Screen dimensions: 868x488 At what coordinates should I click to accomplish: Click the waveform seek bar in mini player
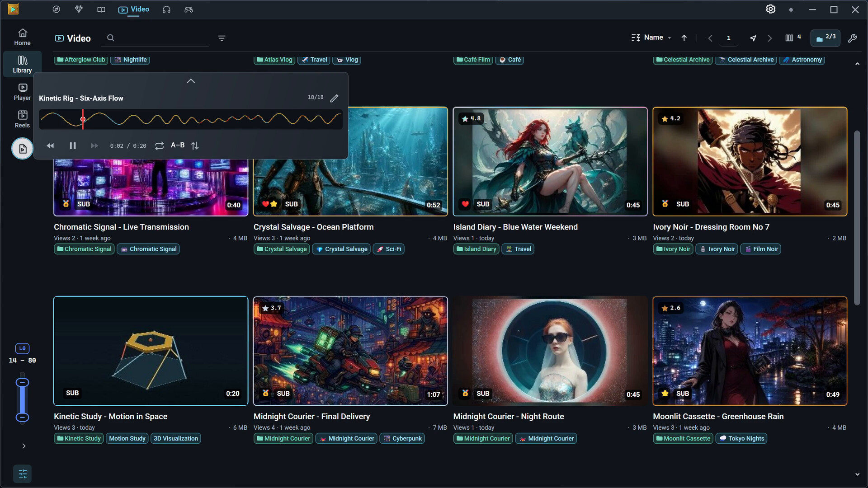pos(191,119)
